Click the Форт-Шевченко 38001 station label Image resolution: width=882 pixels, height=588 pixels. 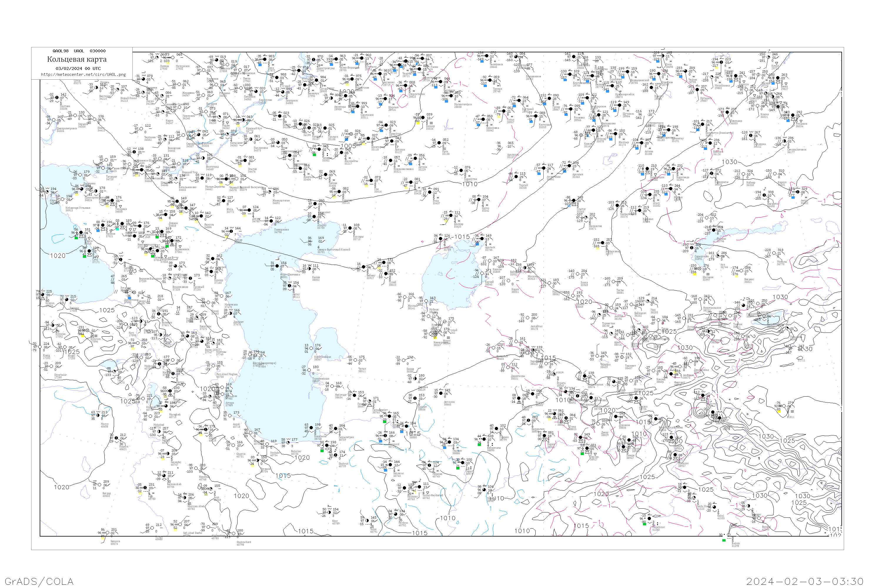[290, 276]
